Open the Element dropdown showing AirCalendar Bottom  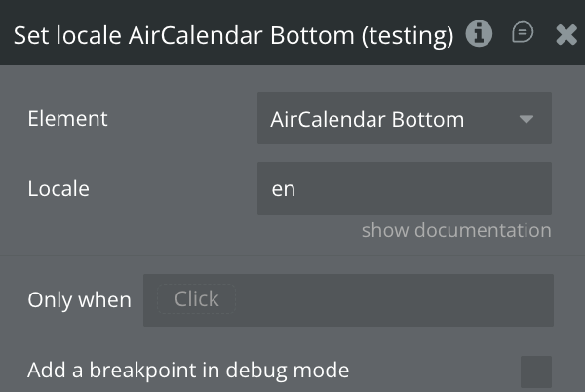[404, 119]
